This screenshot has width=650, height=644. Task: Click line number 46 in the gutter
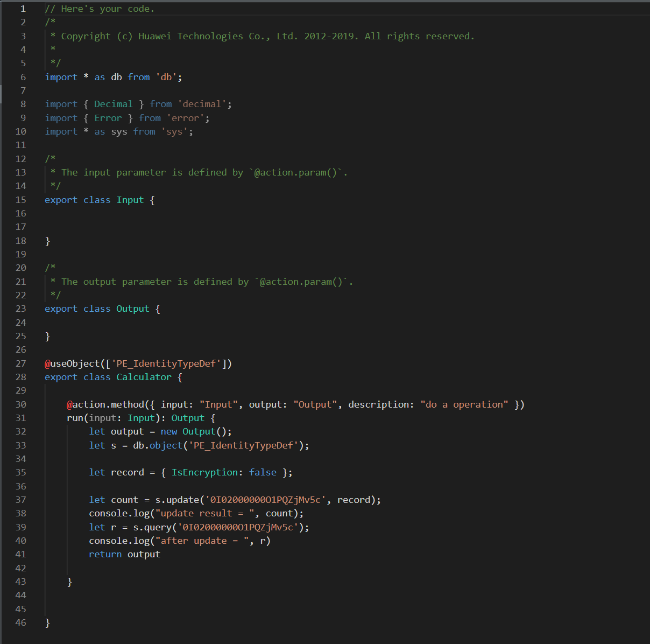20,622
